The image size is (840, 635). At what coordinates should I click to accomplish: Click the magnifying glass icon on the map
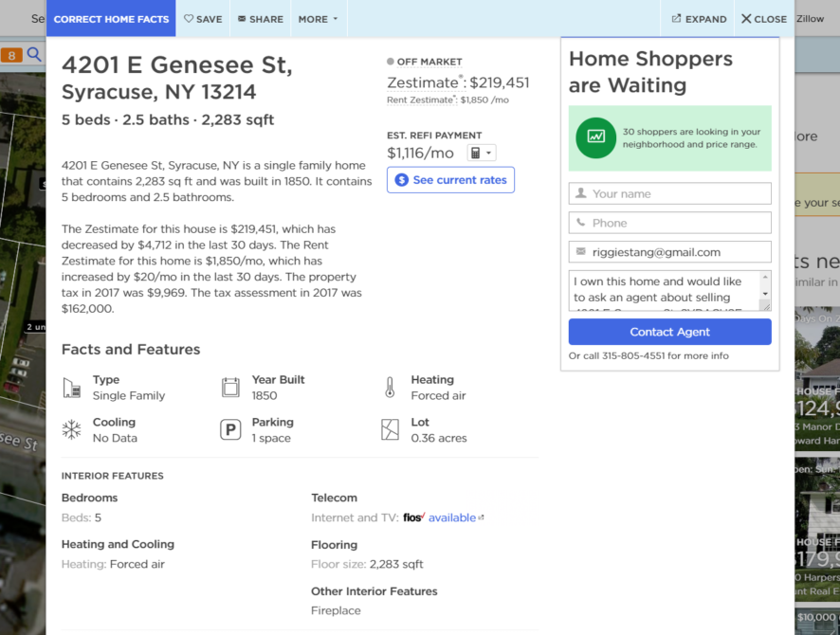32,55
